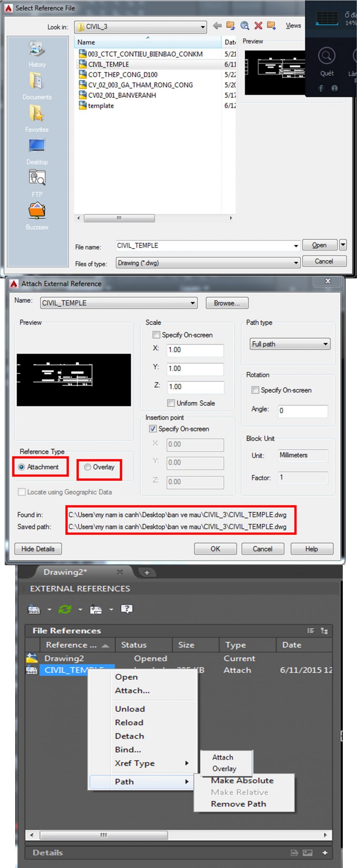
Task: Select Remove Path in the submenu
Action: (x=238, y=804)
